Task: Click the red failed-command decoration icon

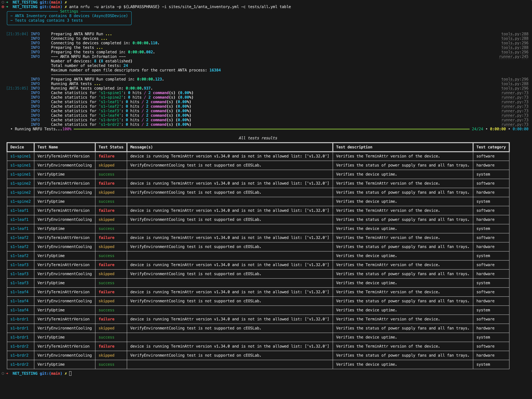Action: point(3,7)
